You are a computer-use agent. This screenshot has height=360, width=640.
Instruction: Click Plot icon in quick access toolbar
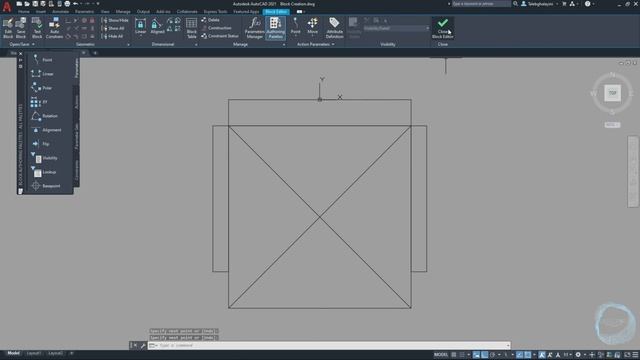pyautogui.click(x=67, y=4)
